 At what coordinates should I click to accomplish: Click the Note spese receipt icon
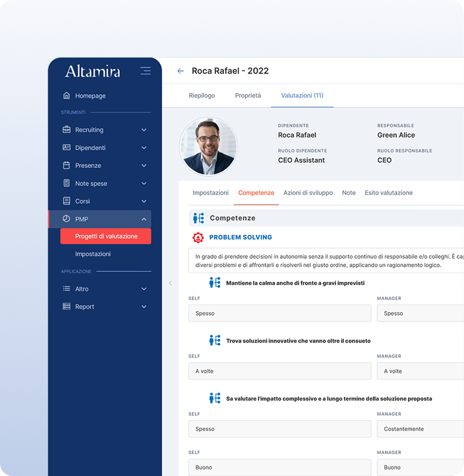[x=67, y=184]
